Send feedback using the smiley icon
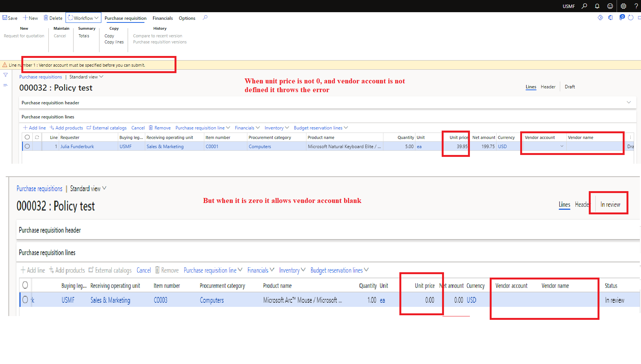Viewport: 641px width, 364px height. 610,6
